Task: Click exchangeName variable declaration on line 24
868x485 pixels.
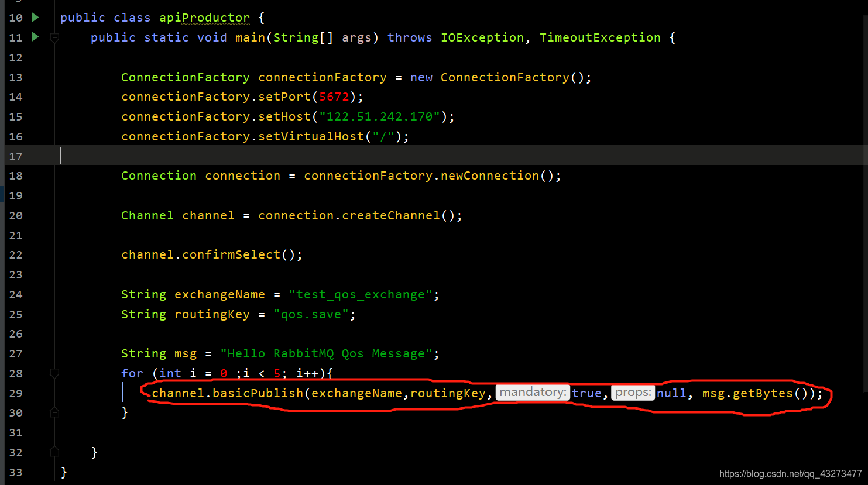Action: click(x=219, y=294)
